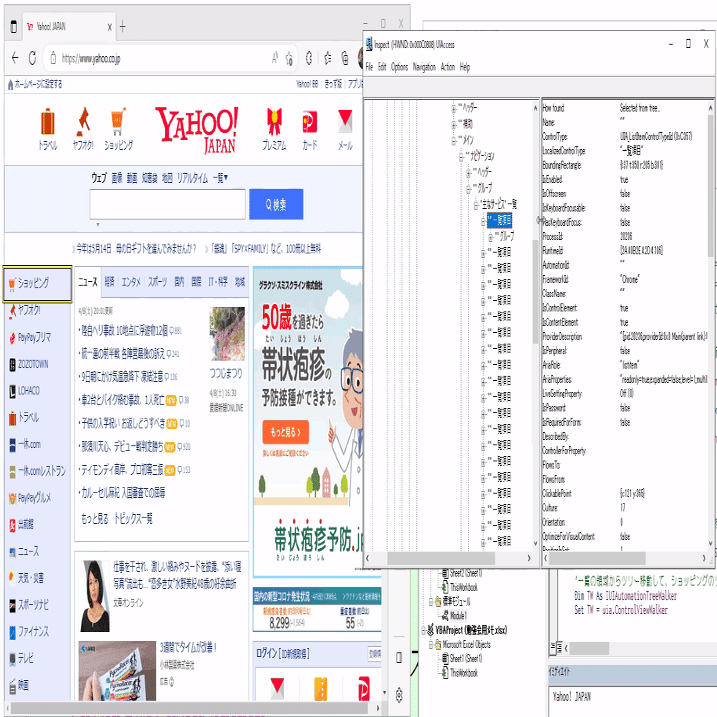
Task: Select the FrameworkId property row in Inspect
Action: (x=625, y=279)
